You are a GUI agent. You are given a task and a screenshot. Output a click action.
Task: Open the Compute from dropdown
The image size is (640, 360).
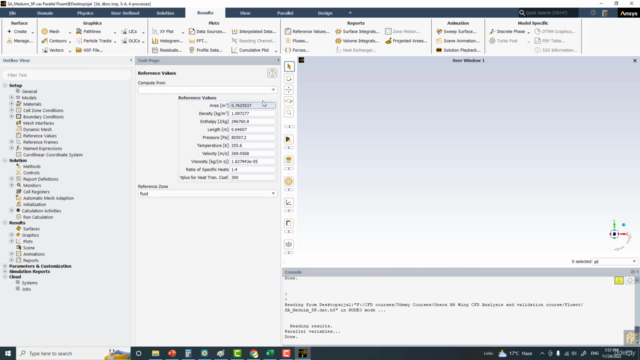[x=207, y=89]
